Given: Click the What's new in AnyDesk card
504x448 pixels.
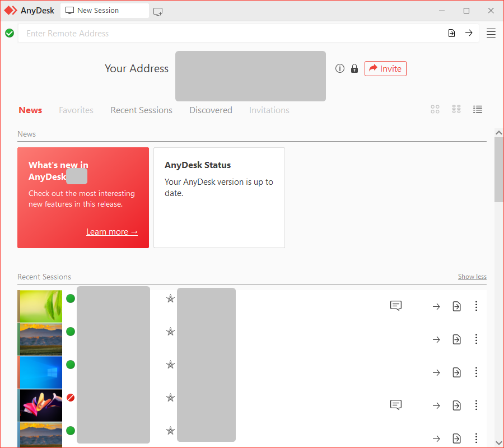Looking at the screenshot, I should point(83,198).
